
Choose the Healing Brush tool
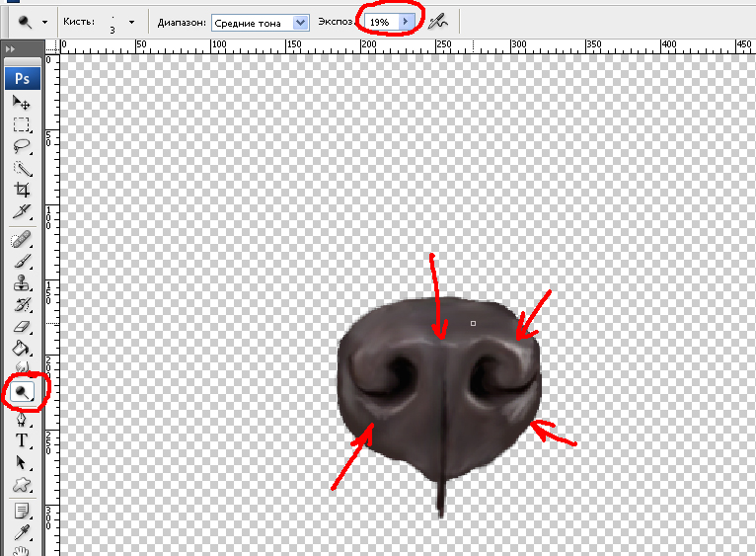coord(21,240)
